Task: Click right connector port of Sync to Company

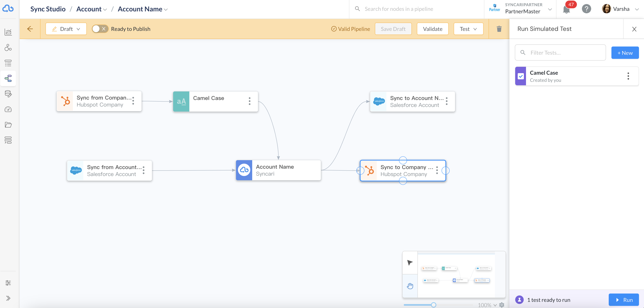Action: [x=446, y=171]
